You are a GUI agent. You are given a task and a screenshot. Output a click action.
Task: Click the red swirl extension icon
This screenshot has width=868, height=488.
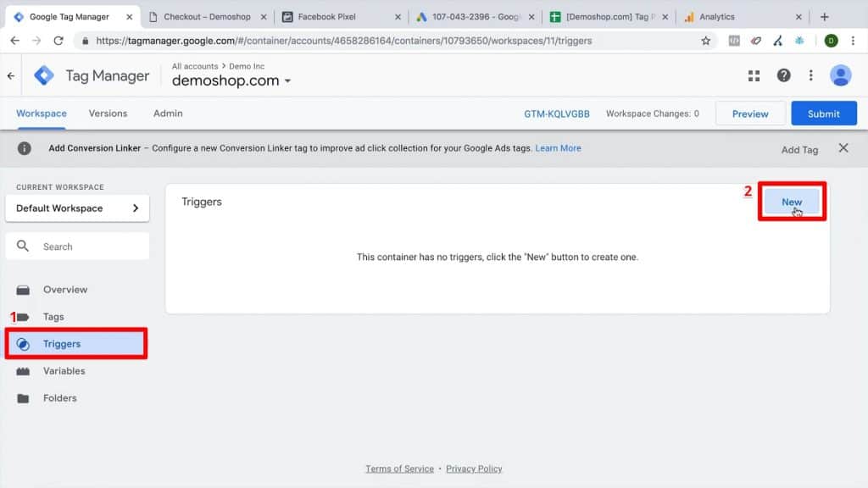(755, 41)
